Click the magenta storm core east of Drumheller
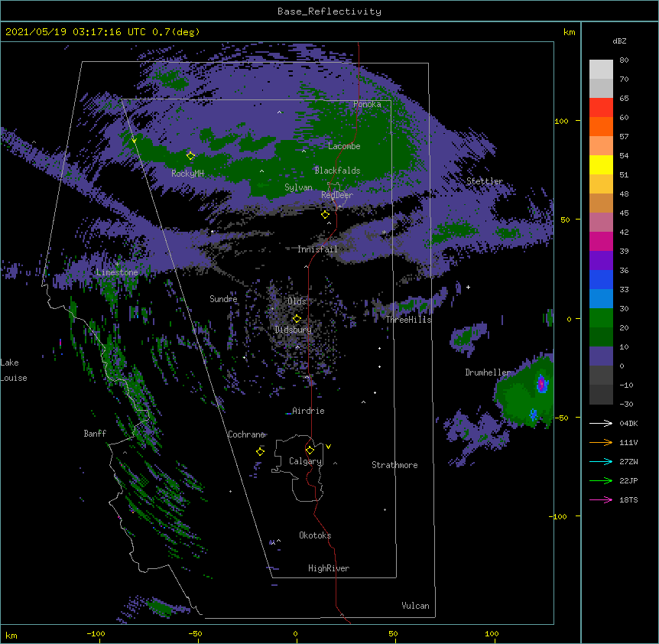 [541, 384]
